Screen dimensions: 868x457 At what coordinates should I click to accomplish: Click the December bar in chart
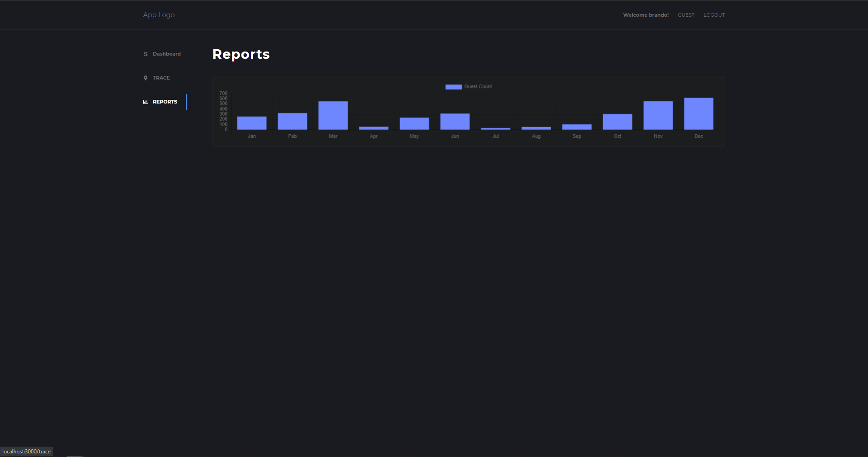[x=698, y=113]
